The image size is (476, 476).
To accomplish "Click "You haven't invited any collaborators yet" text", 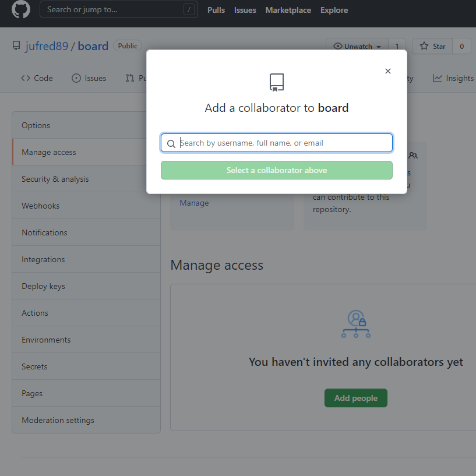I will pos(356,362).
